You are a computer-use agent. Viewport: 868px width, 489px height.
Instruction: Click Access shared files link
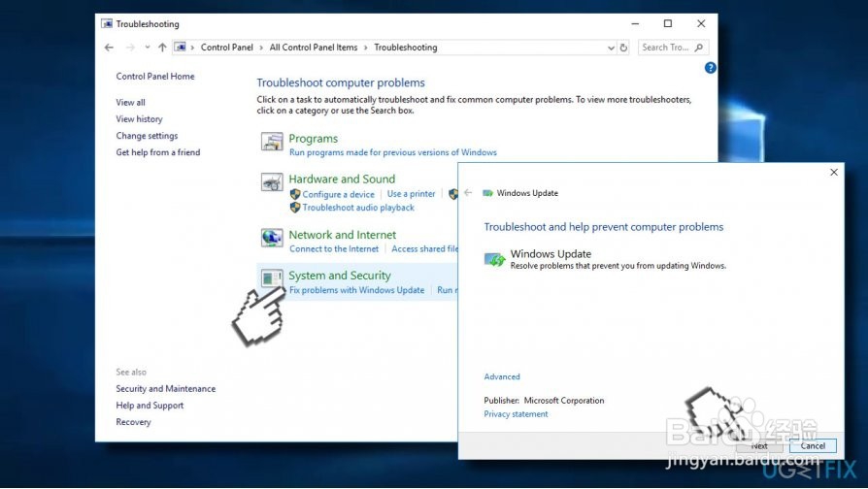[x=424, y=249]
